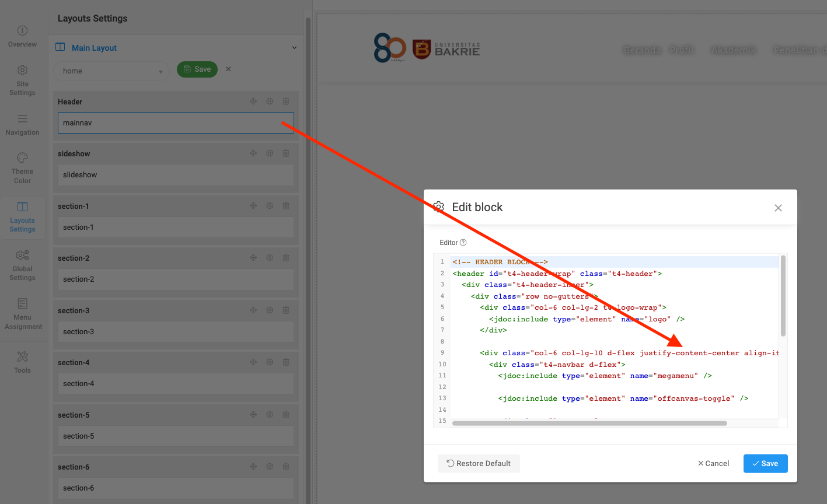Viewport: 827px width, 504px height.
Task: Open settings for sideshow row
Action: [270, 153]
